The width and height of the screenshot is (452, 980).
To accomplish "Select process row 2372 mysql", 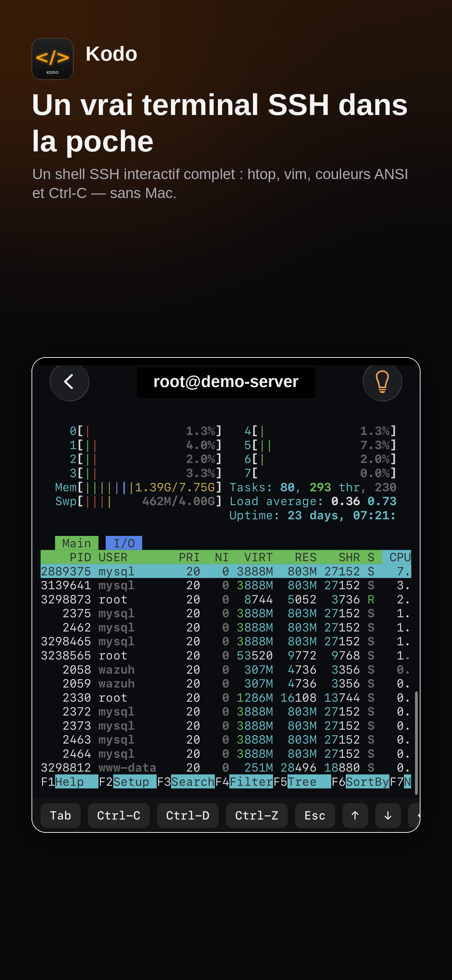I will [x=226, y=712].
